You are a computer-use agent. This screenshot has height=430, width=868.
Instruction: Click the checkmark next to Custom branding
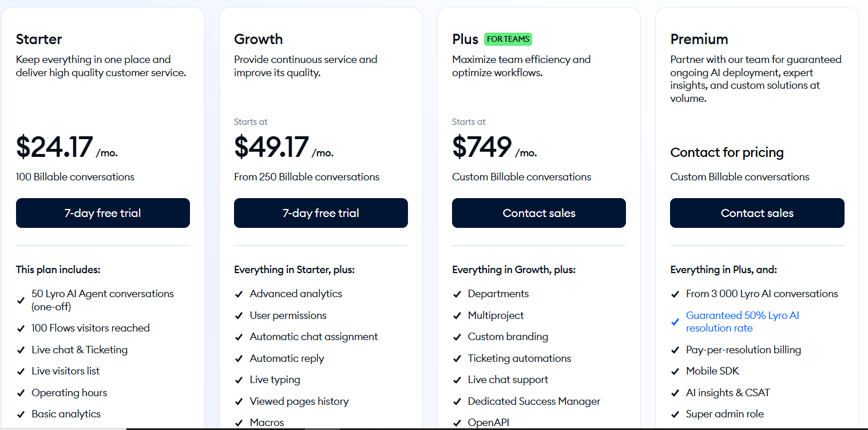(x=457, y=336)
